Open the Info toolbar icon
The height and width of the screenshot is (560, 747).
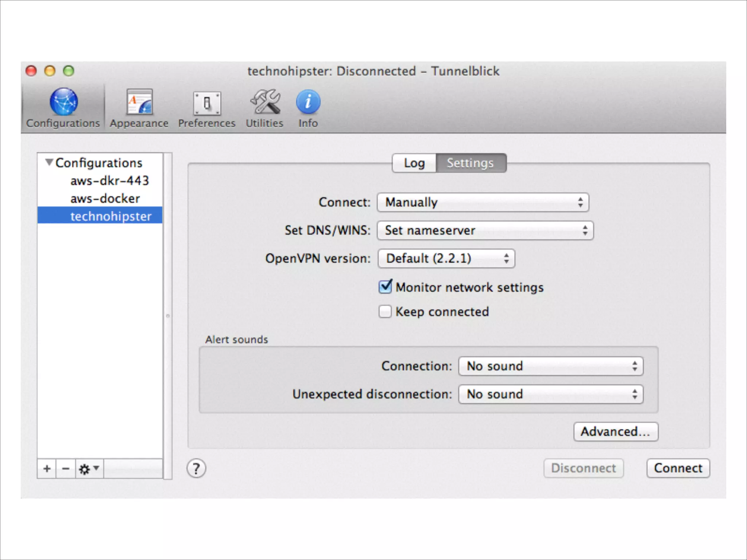click(308, 102)
